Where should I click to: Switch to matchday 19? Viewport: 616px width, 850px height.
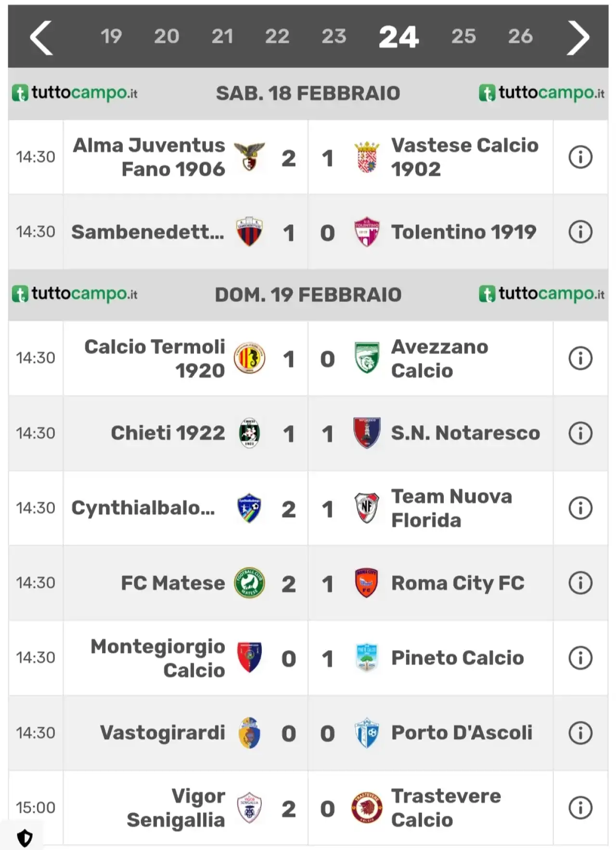click(111, 37)
